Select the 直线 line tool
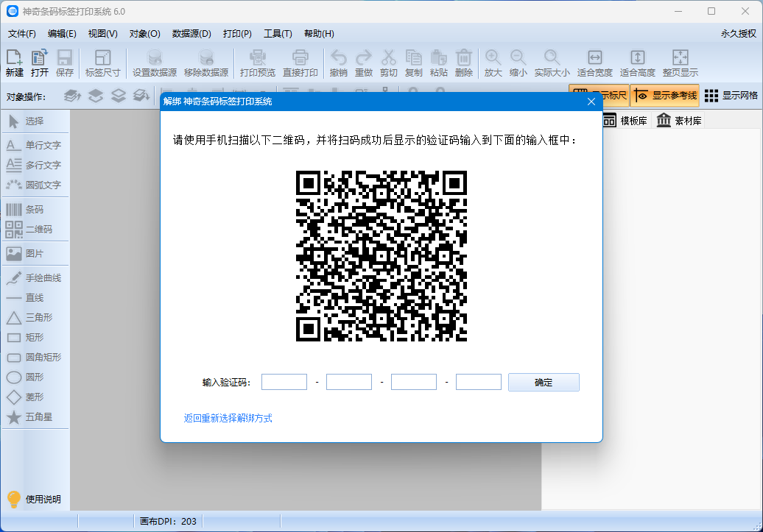 [x=35, y=297]
